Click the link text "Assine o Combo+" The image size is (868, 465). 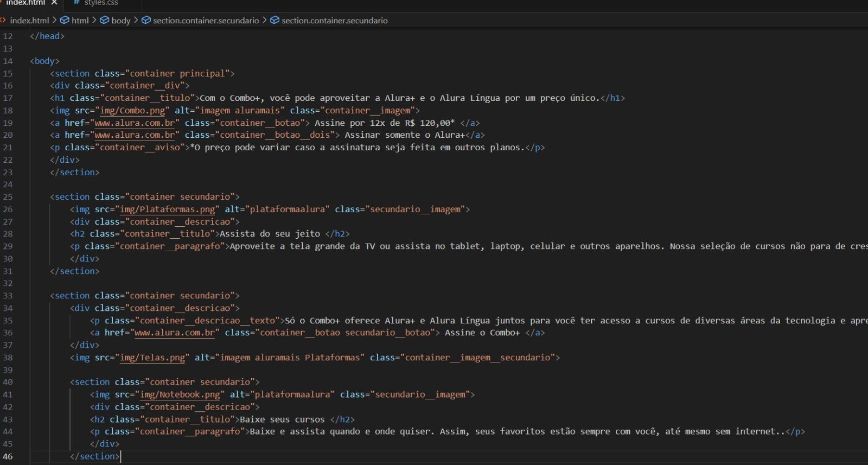[482, 333]
